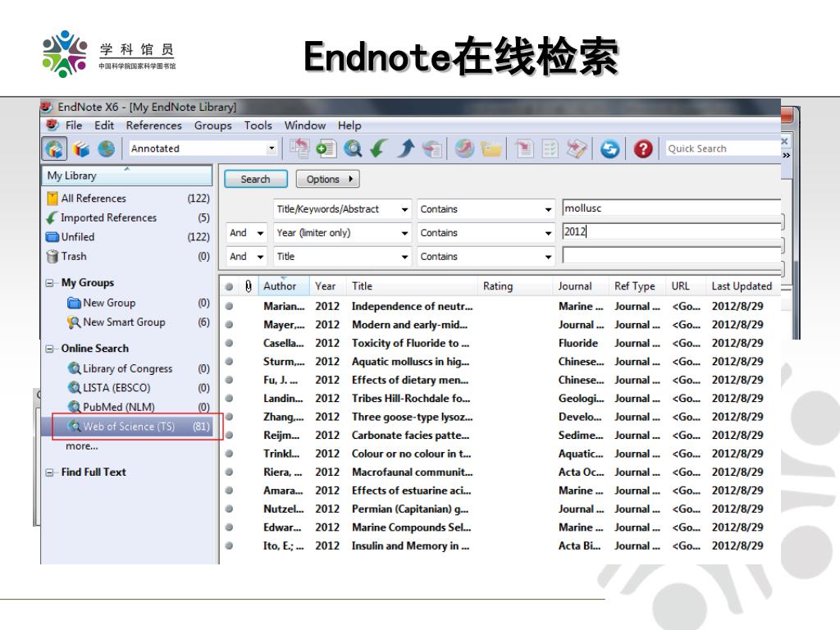Screen dimensions: 840x630
Task: Click the Quick Search field
Action: (x=722, y=148)
